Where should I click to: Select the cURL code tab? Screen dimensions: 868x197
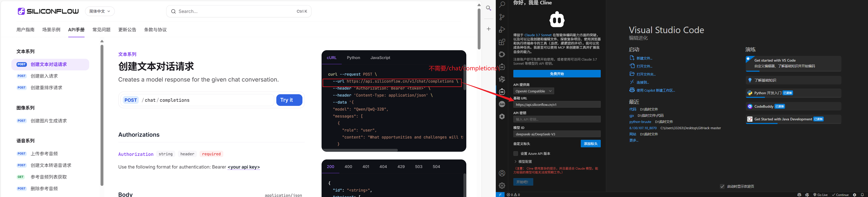pos(332,58)
